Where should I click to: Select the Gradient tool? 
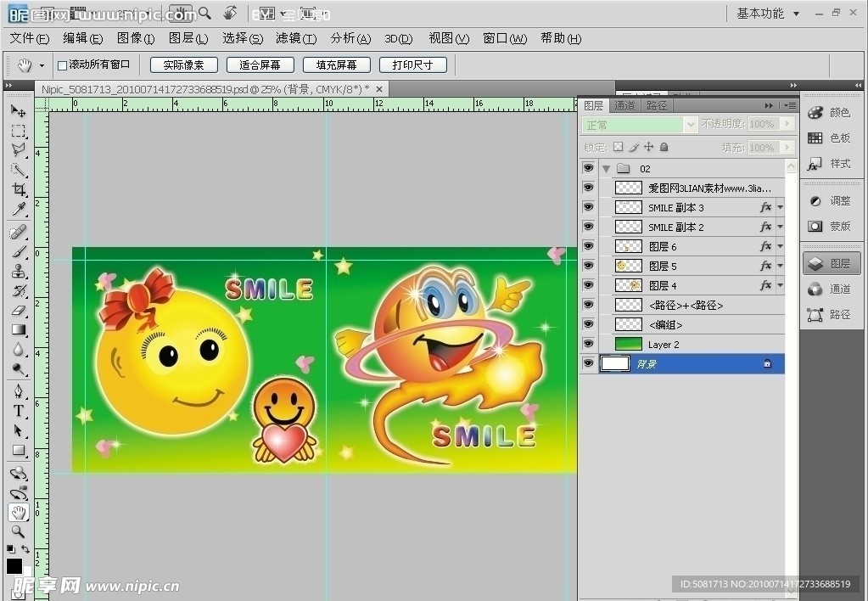tap(19, 329)
